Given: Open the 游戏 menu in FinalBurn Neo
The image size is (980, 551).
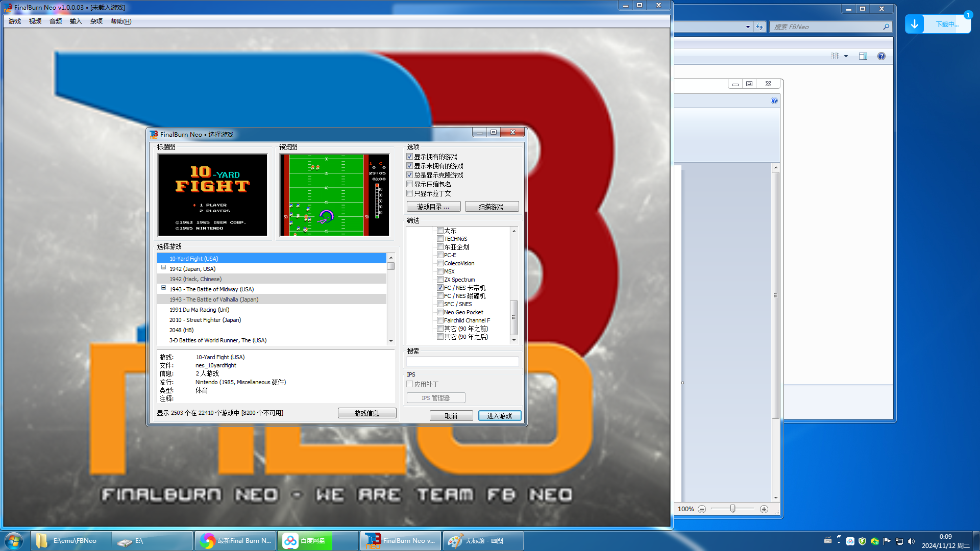Looking at the screenshot, I should pos(14,21).
